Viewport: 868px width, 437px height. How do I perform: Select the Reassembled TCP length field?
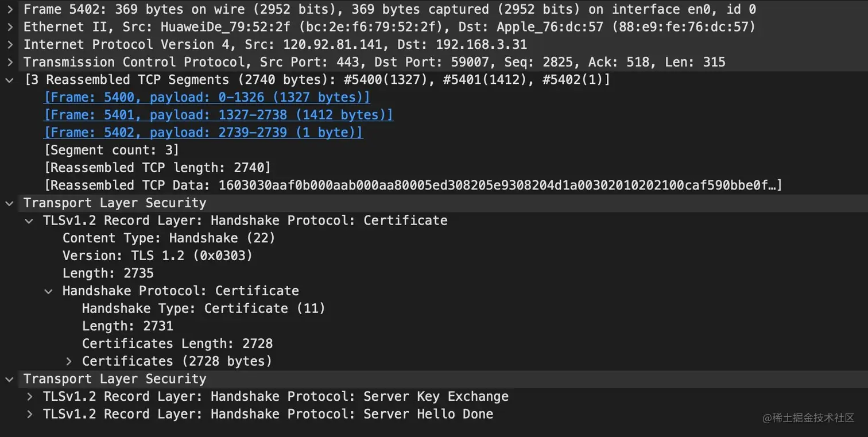point(158,167)
